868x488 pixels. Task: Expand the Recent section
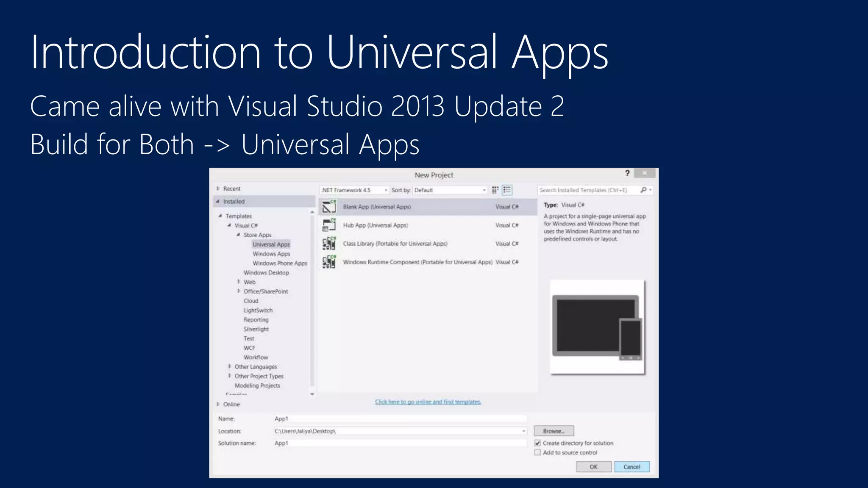point(218,189)
